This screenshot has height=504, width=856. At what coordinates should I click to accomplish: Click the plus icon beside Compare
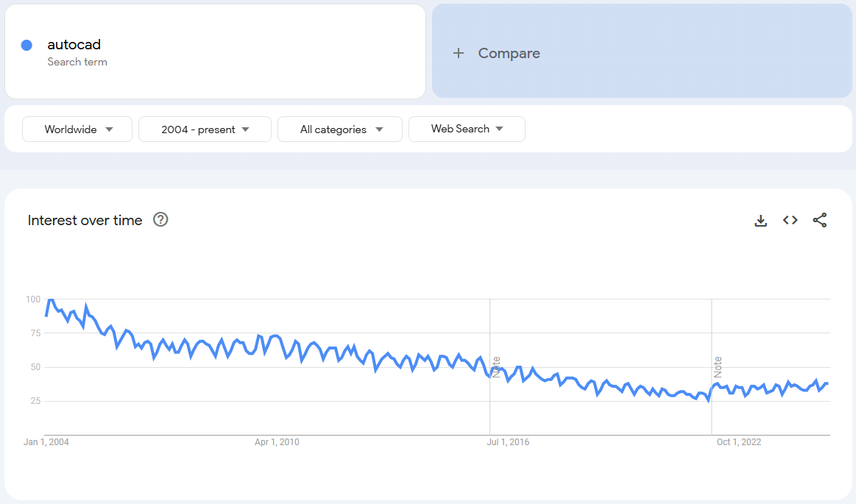tap(459, 53)
